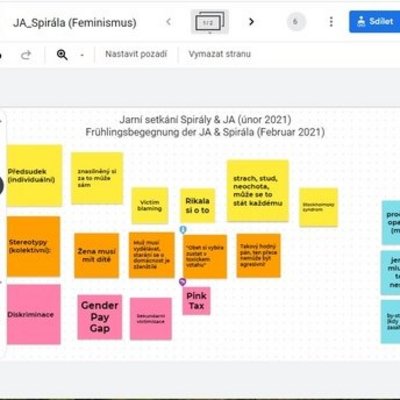Go to the previous frame arrow
This screenshot has width=400, height=400.
[169, 22]
